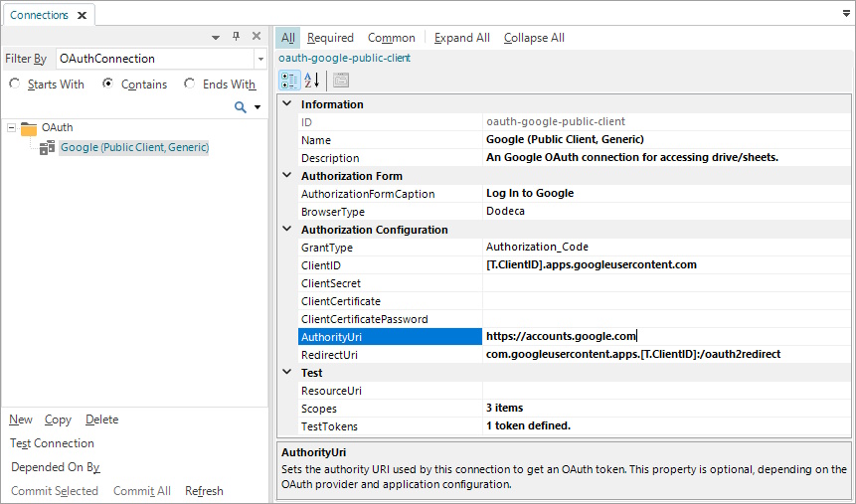
Task: Select the GrantType value Authorization_Code
Action: coord(666,247)
